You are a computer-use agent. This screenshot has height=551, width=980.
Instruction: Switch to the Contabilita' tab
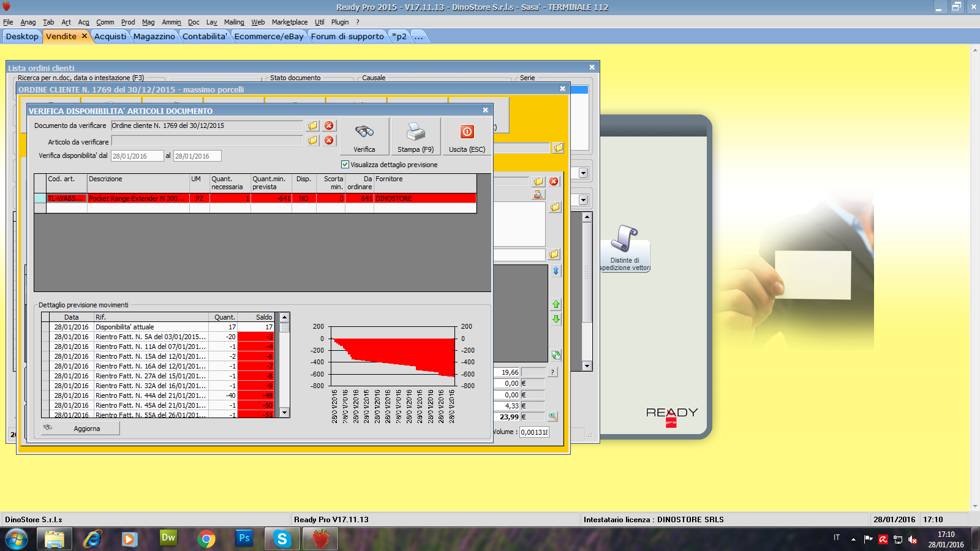[205, 36]
